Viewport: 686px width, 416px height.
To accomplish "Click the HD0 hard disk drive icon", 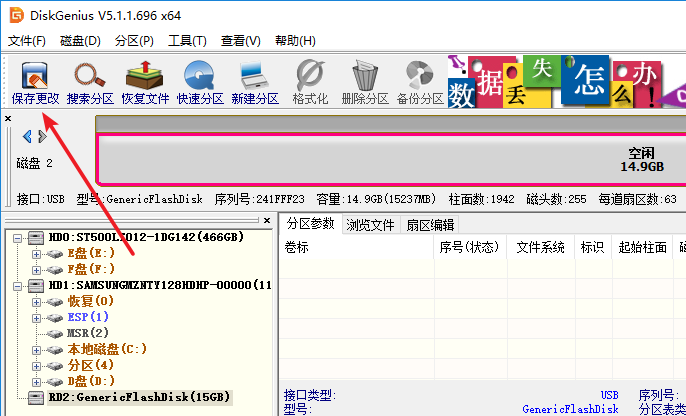I will (x=36, y=238).
